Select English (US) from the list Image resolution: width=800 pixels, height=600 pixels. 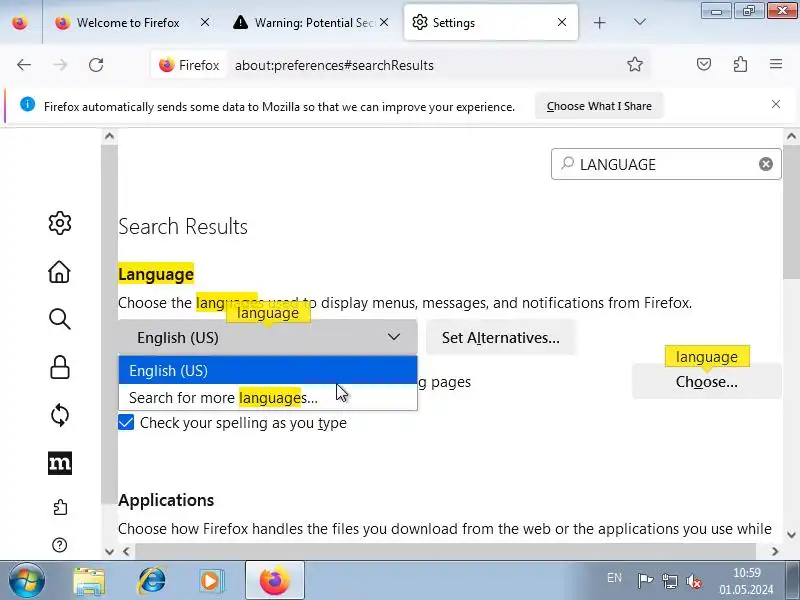coord(268,370)
